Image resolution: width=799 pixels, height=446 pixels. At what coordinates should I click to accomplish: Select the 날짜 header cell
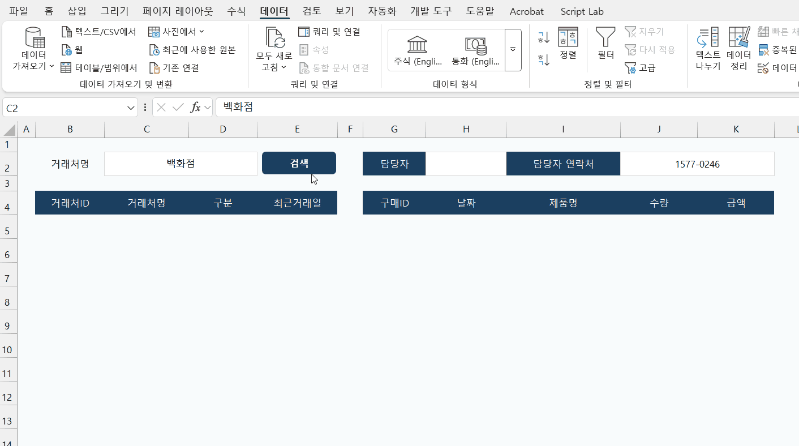click(466, 203)
